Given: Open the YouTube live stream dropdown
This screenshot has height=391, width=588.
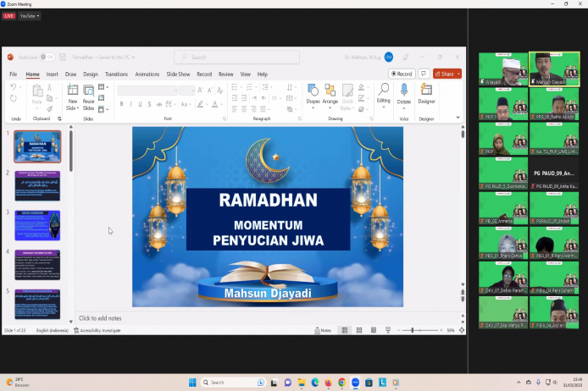Looking at the screenshot, I should click(29, 15).
